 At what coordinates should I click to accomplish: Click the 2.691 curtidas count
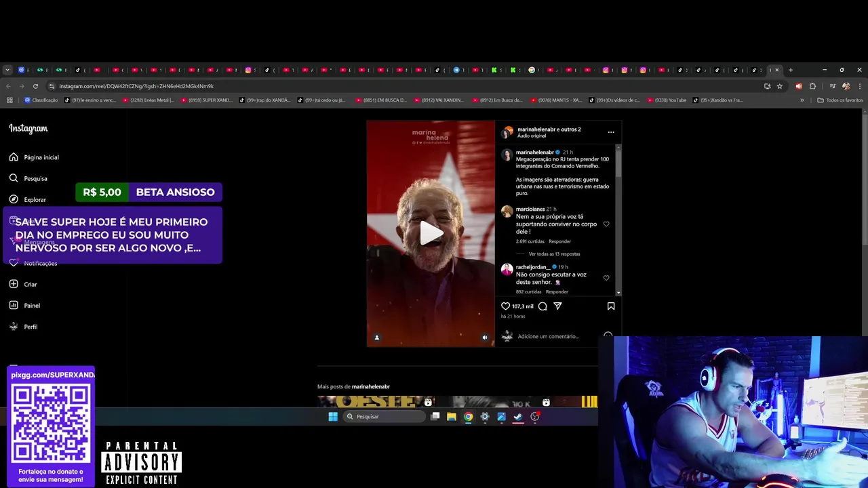point(530,241)
